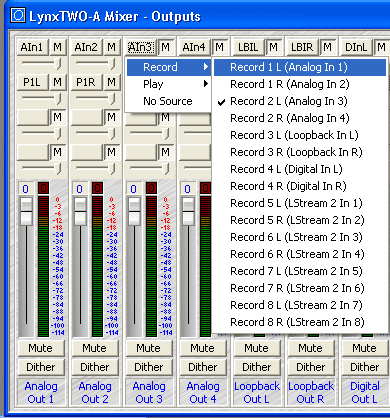The image size is (390, 418).
Task: Select Record 3 L (Loopback In L)
Action: tap(300, 135)
